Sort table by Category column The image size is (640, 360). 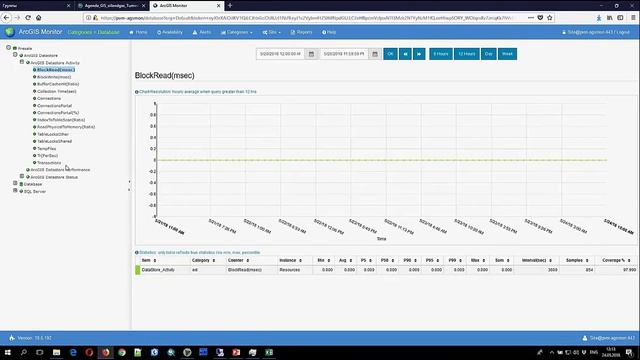pos(203,260)
